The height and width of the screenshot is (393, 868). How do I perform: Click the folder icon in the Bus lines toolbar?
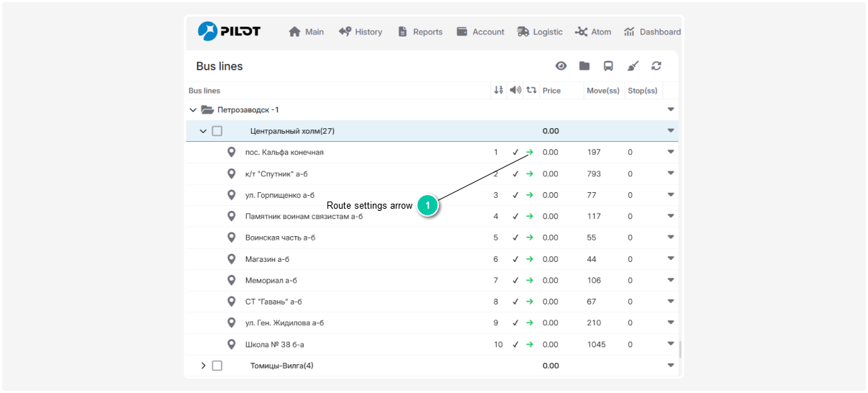[584, 66]
